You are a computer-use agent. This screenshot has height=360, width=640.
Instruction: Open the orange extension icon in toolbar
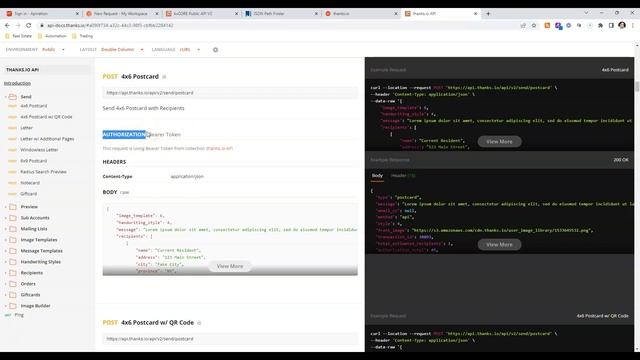(547, 25)
